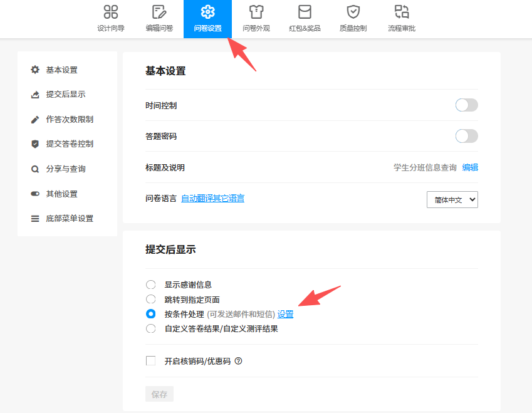Click the pencil icon beside 作答次数限制
532x413 pixels.
coord(35,120)
